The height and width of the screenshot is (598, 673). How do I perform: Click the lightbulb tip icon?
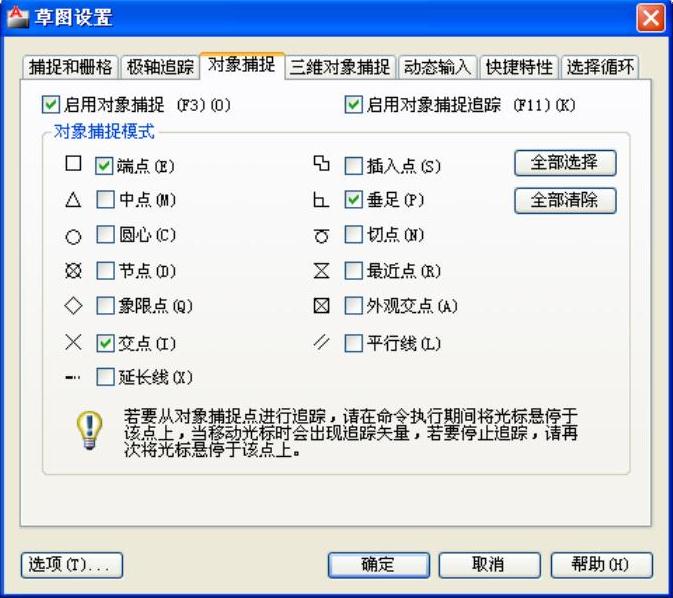[90, 429]
